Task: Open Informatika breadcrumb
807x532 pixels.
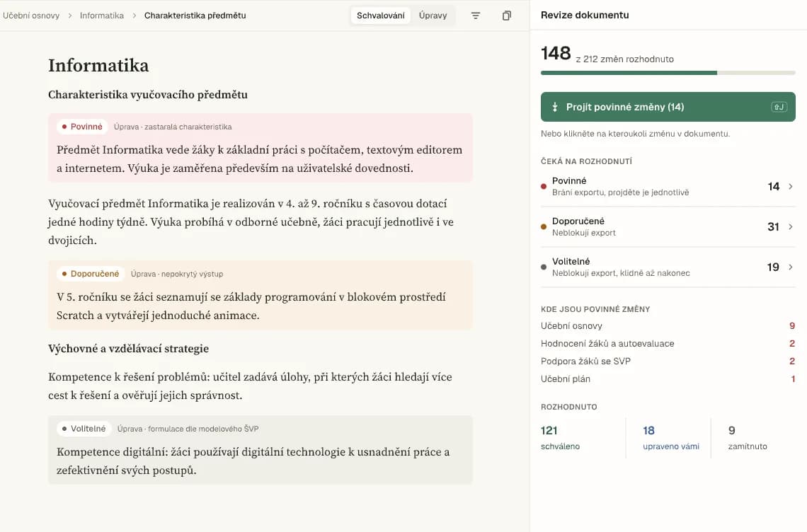Action: (x=101, y=16)
